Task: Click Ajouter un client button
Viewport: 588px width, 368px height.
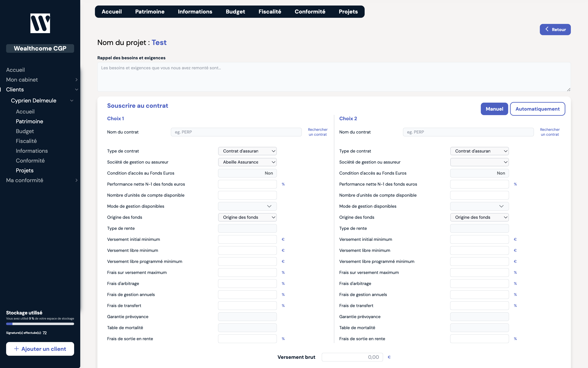Action: pyautogui.click(x=40, y=349)
